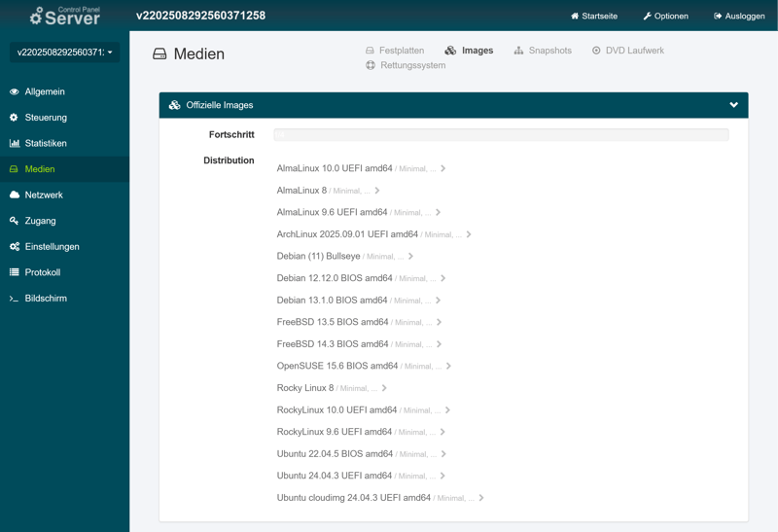778x532 pixels.
Task: Click the cogs icon for Einstellungen
Action: (15, 247)
